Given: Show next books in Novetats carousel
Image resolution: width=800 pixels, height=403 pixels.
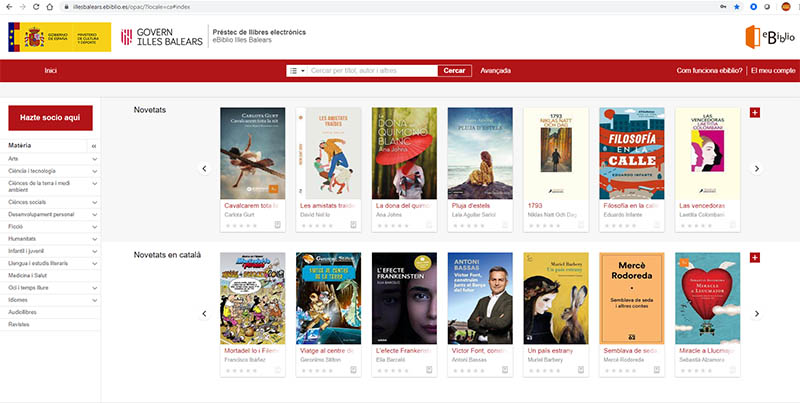Looking at the screenshot, I should (x=757, y=168).
